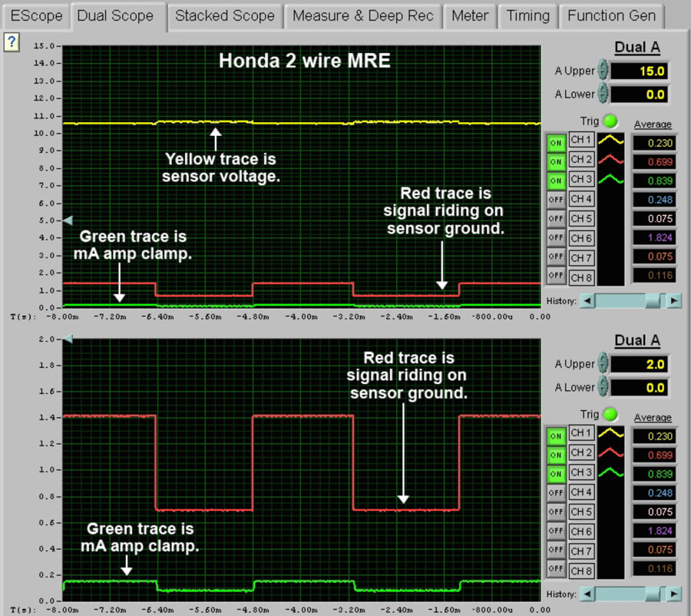The height and width of the screenshot is (616, 691).
Task: Click History slider thumb in the 2.0-range panel
Action: click(x=654, y=594)
